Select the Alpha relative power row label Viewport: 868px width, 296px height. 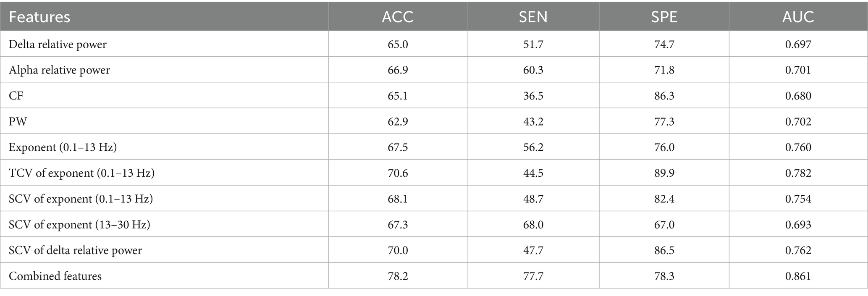pos(59,70)
